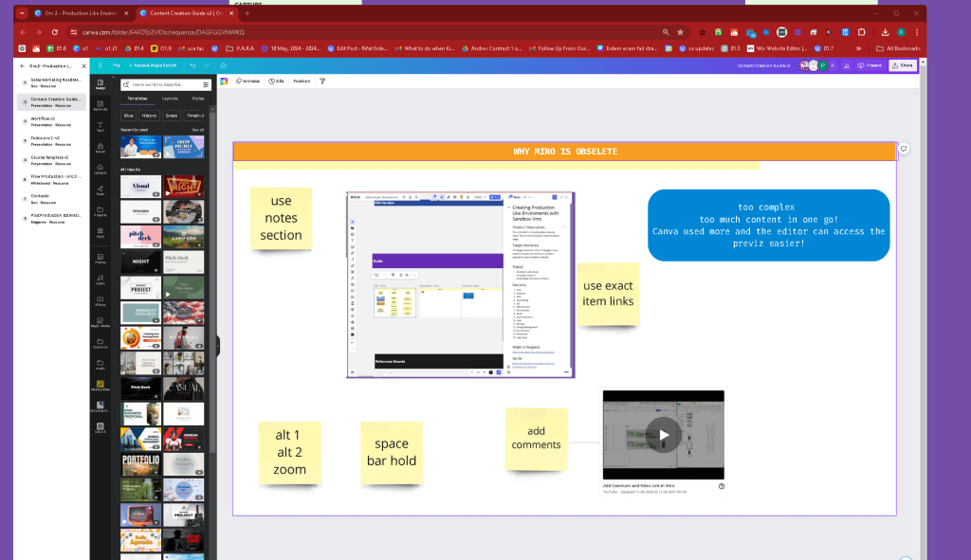This screenshot has width=971, height=560.
Task: Open Chrome downloads icon
Action: [x=885, y=32]
